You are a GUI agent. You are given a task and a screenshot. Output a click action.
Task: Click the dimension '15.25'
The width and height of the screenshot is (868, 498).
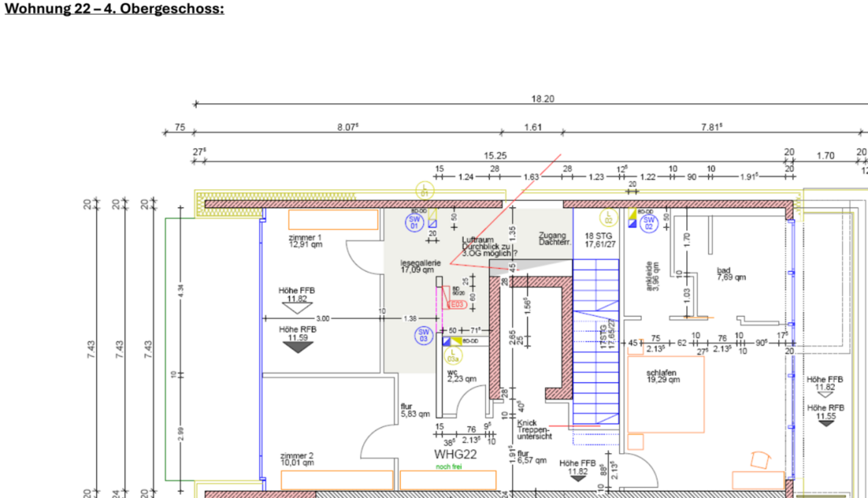pos(495,156)
